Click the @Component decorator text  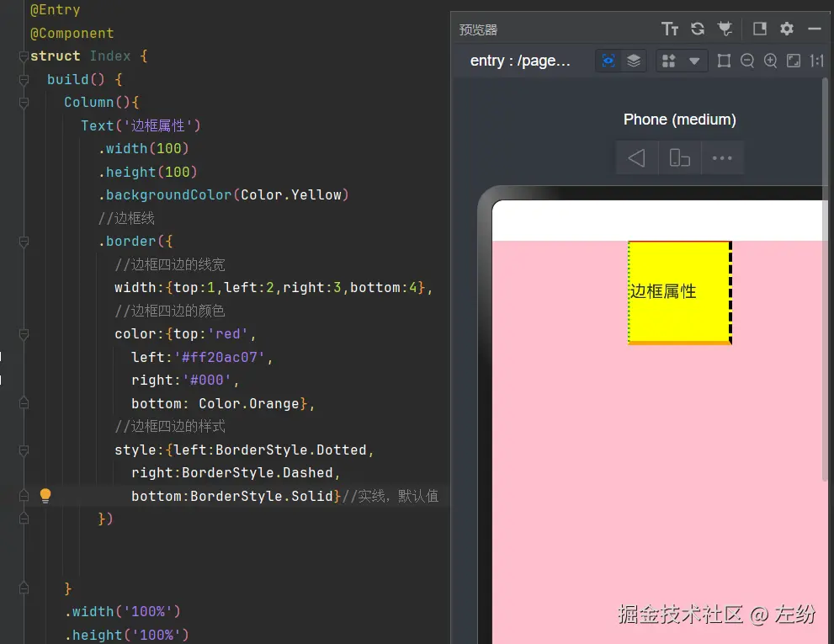tap(72, 34)
